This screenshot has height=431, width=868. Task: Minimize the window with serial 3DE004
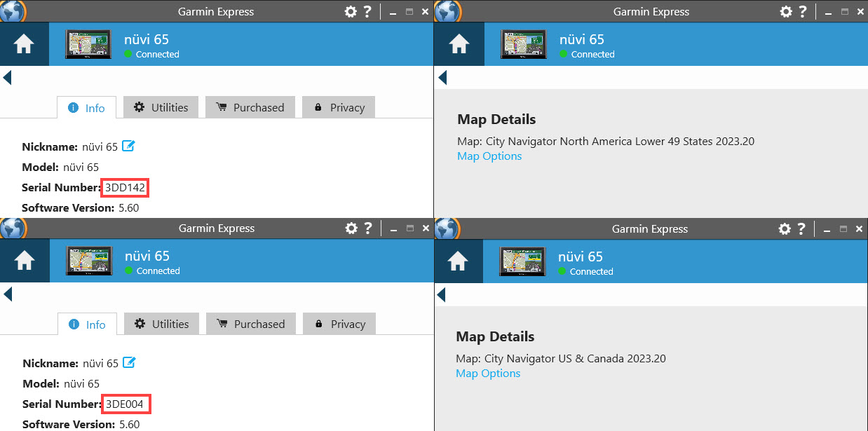click(393, 229)
